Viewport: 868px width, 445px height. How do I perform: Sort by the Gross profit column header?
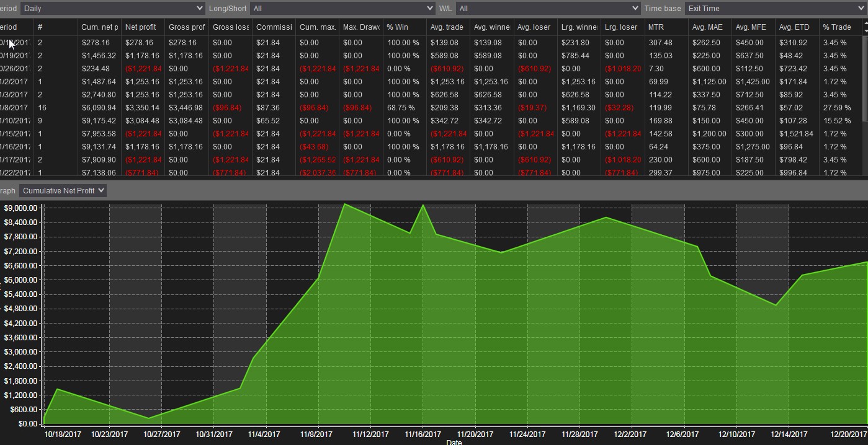click(187, 27)
